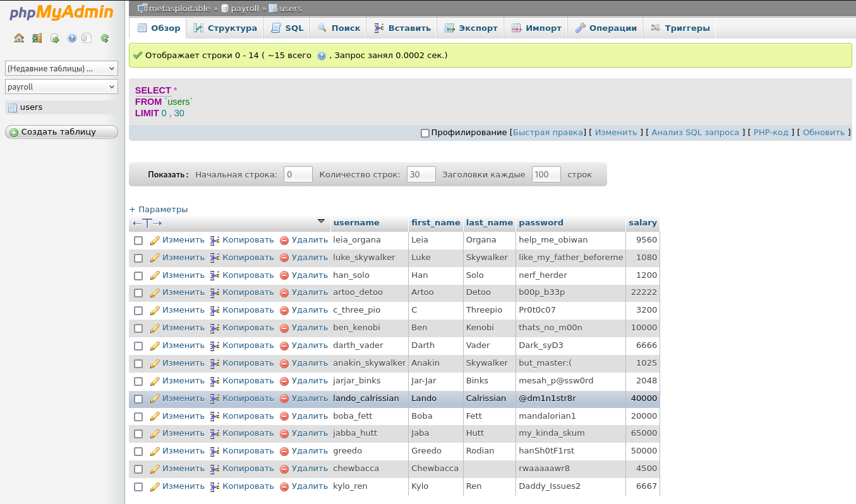Sort by the salary column header
Viewport: 856px width, 504px height.
coord(642,223)
